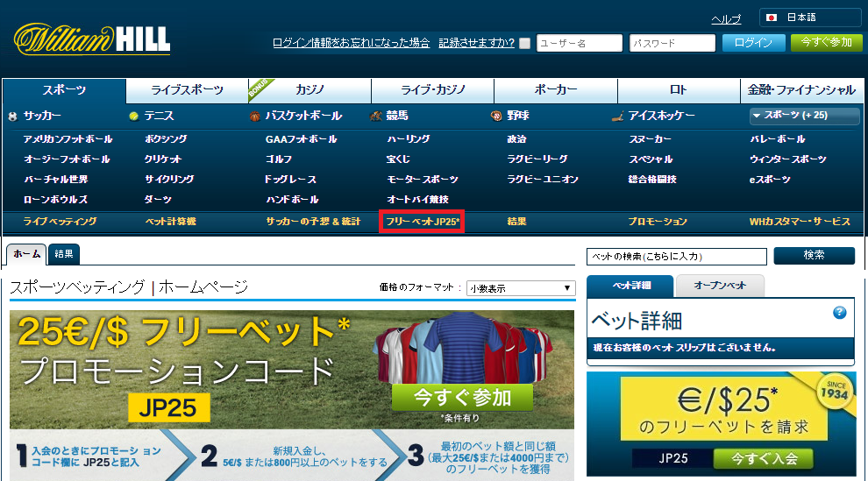Click the blue help question mark icon

click(839, 313)
